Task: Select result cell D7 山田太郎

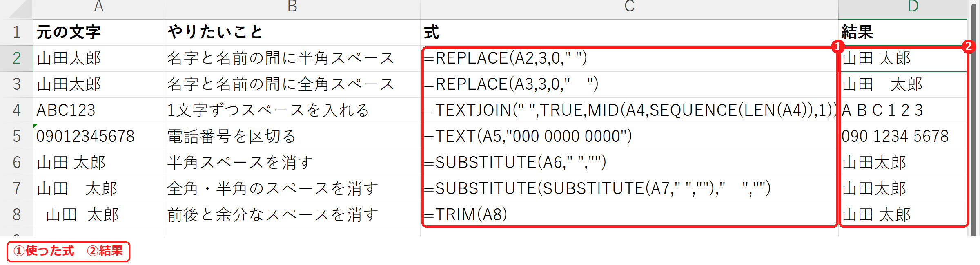Action: (903, 189)
